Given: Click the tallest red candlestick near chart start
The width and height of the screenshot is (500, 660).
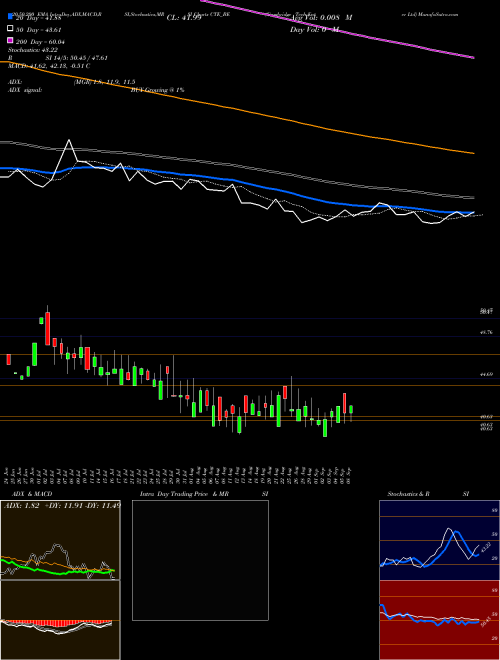Looking at the screenshot, I should [48, 329].
